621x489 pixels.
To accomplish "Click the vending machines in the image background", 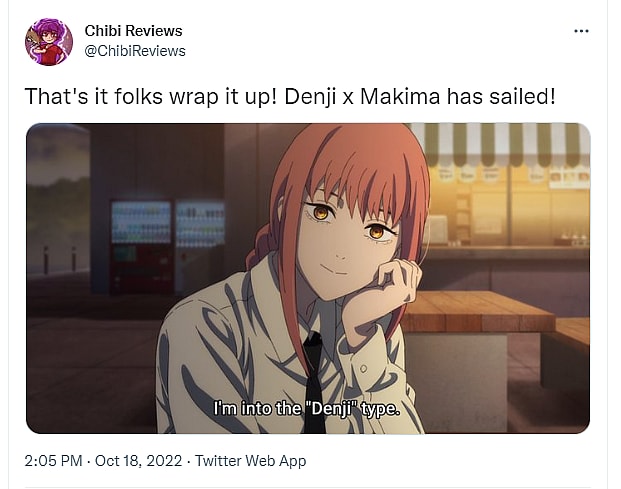I will point(167,245).
